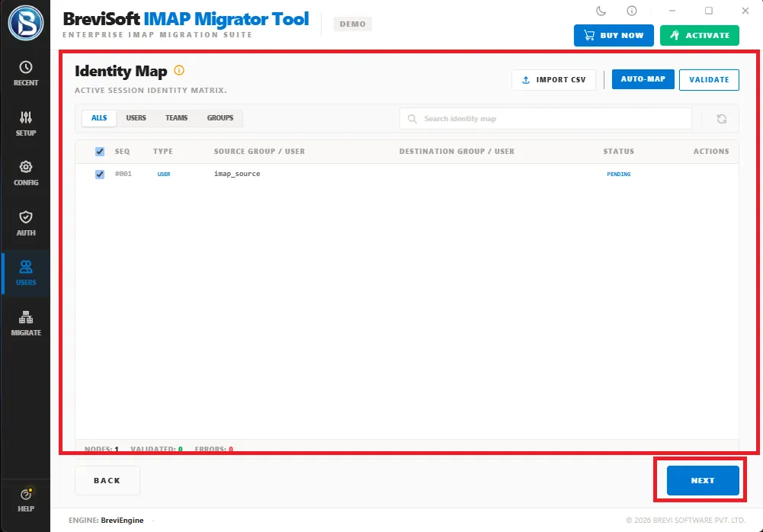Close the IMAP Migrator window

pos(745,11)
